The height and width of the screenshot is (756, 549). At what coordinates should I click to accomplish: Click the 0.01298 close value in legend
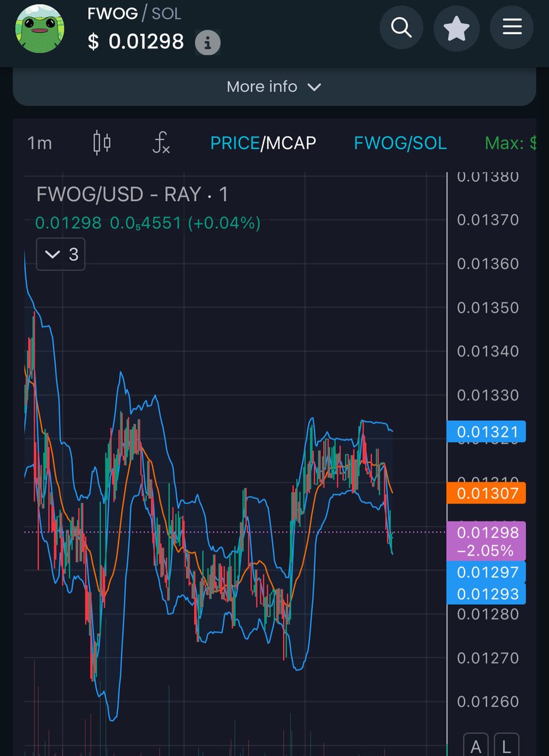(69, 223)
